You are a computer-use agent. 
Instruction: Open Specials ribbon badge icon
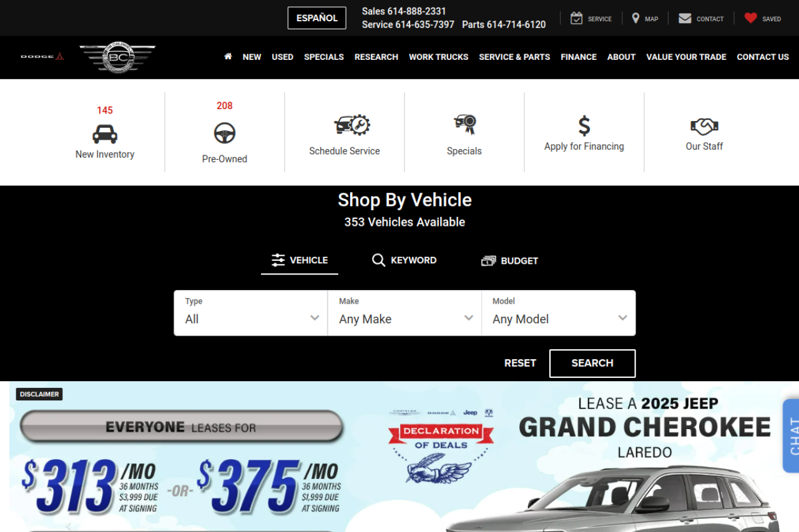[x=464, y=125]
